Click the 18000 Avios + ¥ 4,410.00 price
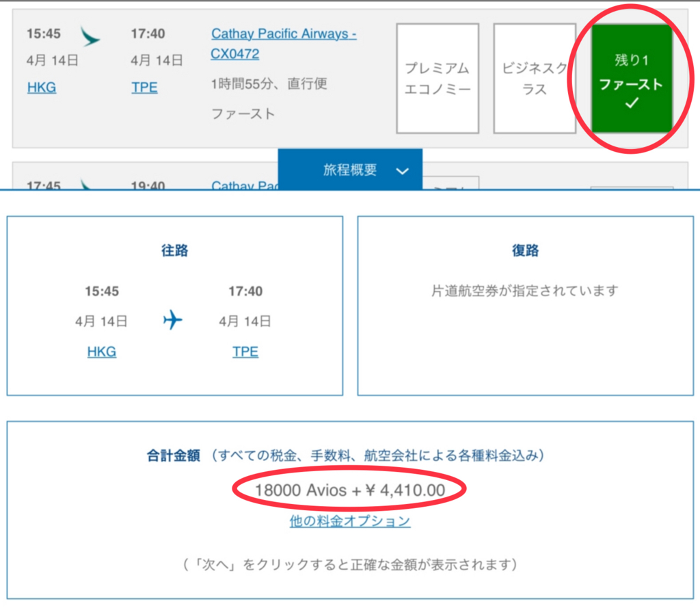The height and width of the screenshot is (608, 700). [x=350, y=490]
